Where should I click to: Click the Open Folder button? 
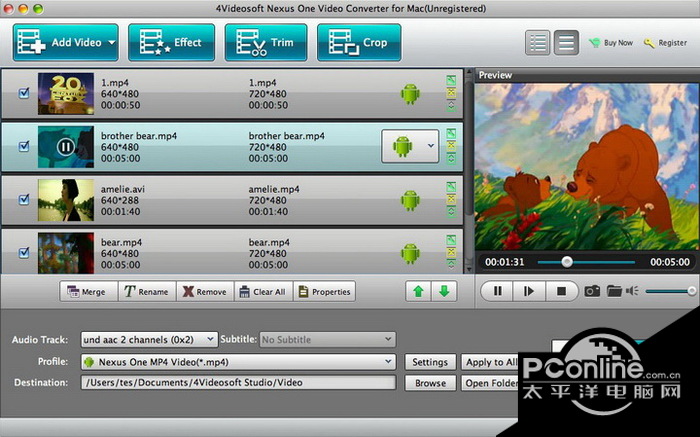point(490,383)
